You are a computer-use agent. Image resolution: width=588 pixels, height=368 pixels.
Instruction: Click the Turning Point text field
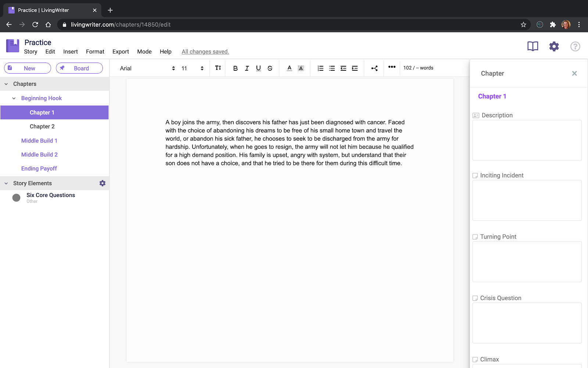pyautogui.click(x=527, y=262)
